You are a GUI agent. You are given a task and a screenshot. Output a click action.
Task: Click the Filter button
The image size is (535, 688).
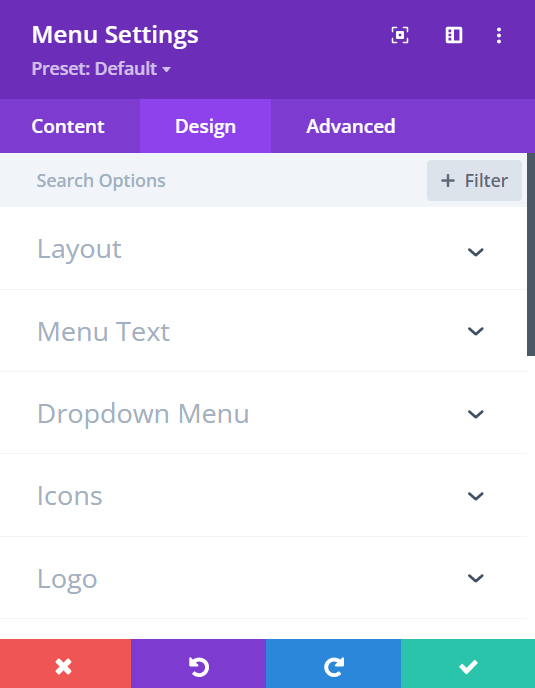[474, 180]
